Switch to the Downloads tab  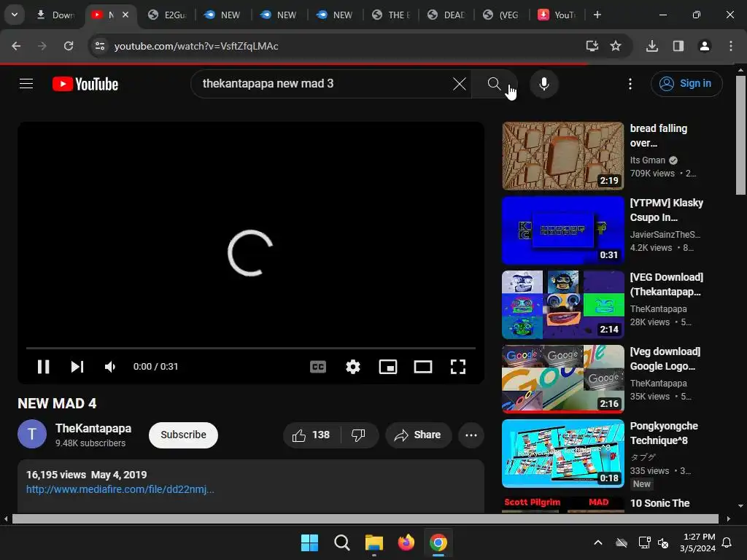coord(56,15)
